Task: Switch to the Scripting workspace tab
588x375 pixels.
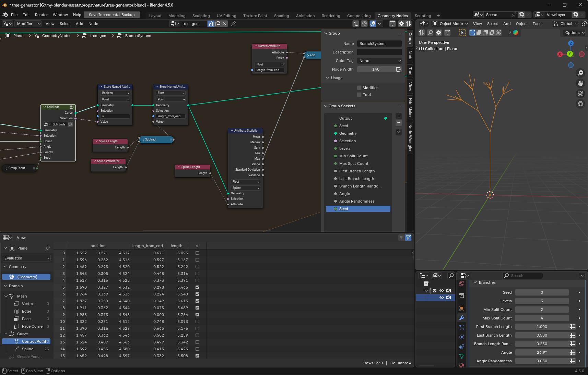Action: click(x=423, y=16)
